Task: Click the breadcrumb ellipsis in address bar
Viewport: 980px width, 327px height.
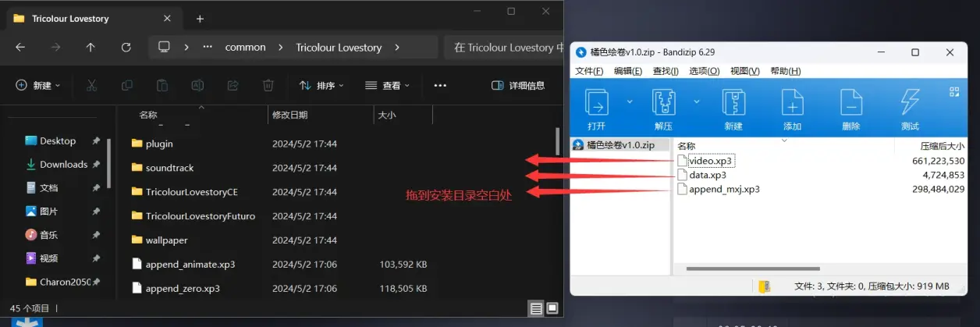Action: pyautogui.click(x=208, y=47)
